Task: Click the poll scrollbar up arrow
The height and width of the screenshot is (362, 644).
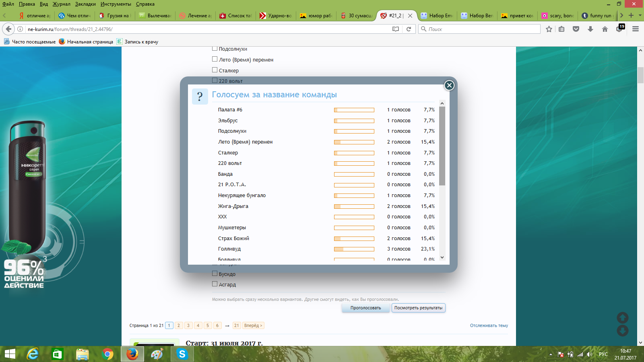Action: [442, 103]
